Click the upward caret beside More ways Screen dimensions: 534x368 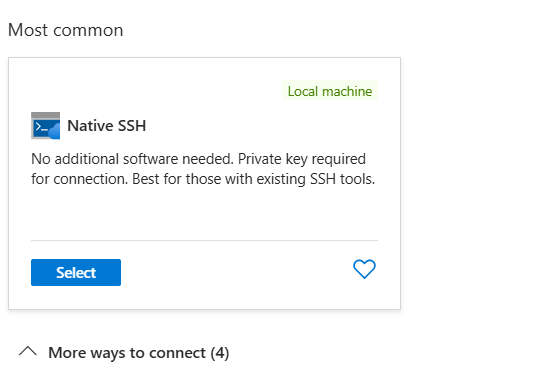[x=28, y=352]
